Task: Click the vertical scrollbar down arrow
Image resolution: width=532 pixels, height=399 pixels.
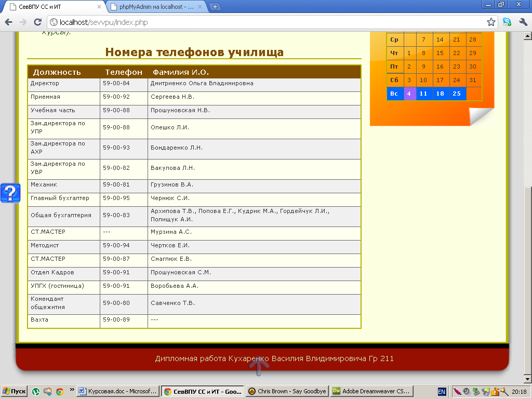Action: [528, 379]
